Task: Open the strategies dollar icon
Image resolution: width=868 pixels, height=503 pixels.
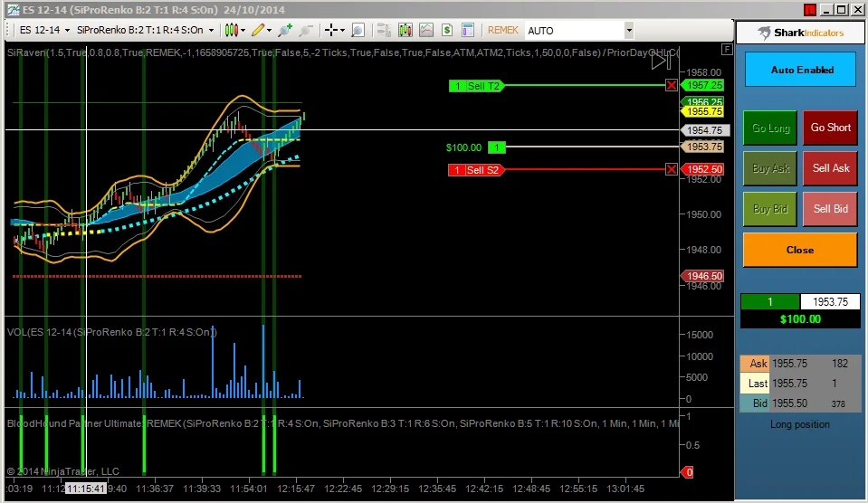Action: click(x=447, y=30)
